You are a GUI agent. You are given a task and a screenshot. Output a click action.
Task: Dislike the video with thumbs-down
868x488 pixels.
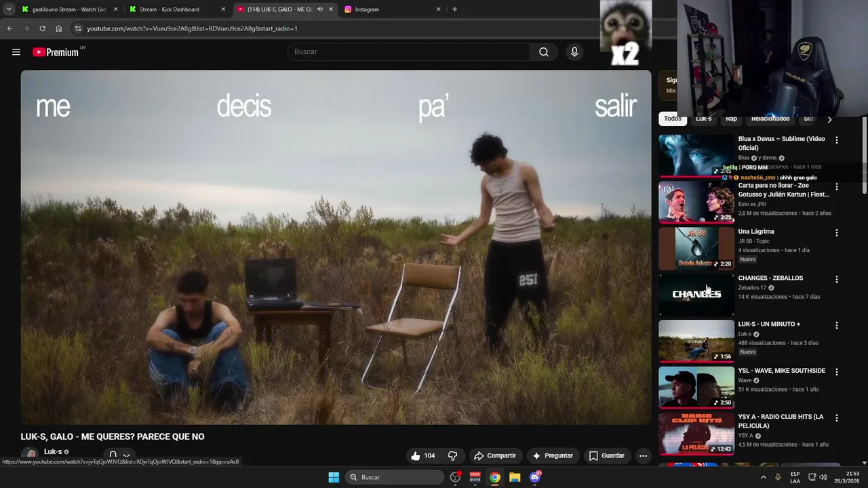pyautogui.click(x=452, y=455)
